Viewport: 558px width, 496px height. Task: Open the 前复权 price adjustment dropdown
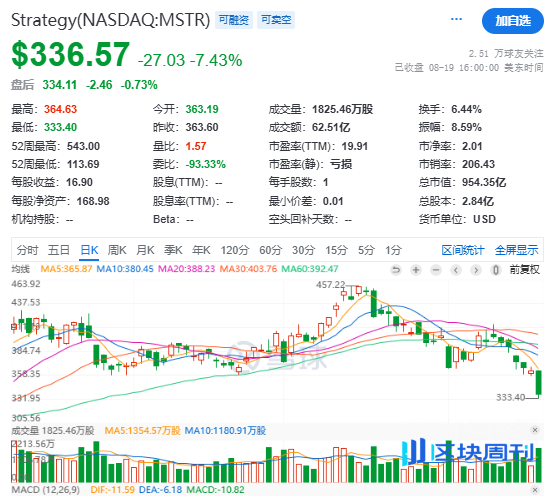pos(525,270)
